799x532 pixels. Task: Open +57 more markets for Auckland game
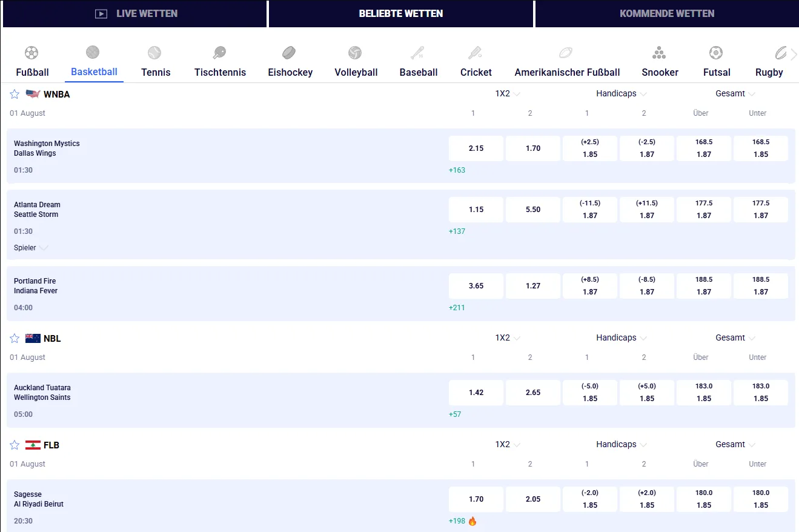pyautogui.click(x=455, y=414)
